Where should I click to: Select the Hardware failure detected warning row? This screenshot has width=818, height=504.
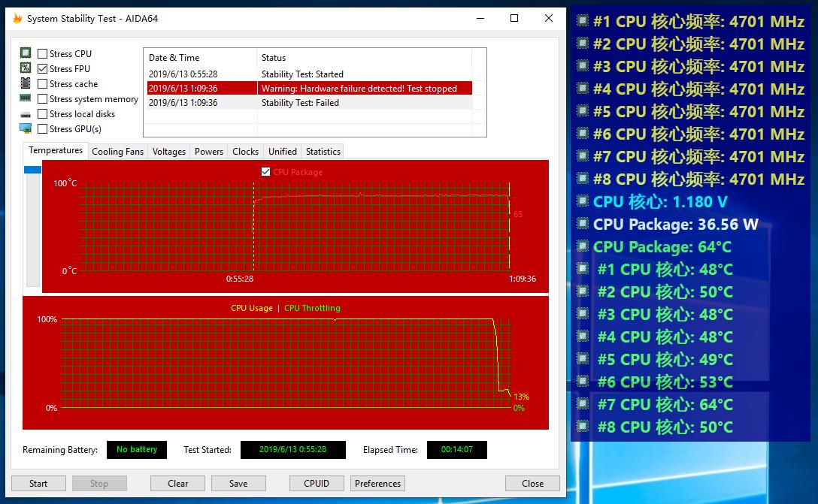[310, 88]
